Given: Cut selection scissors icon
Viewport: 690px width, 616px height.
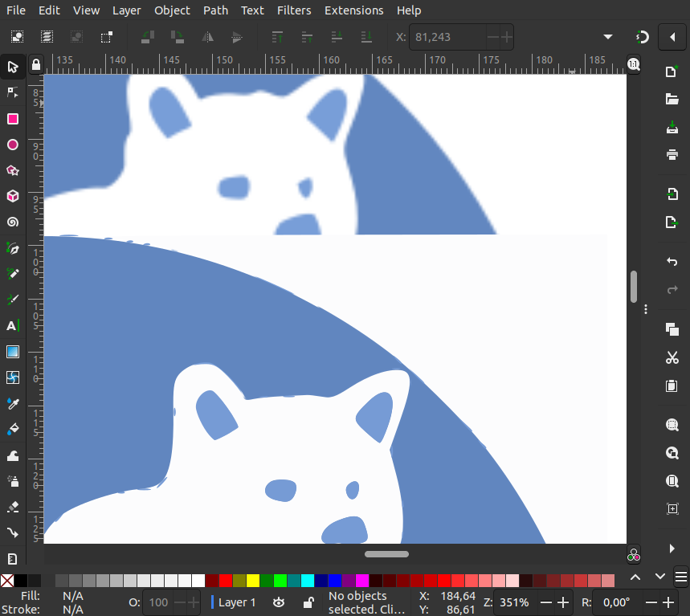Looking at the screenshot, I should click(x=672, y=357).
